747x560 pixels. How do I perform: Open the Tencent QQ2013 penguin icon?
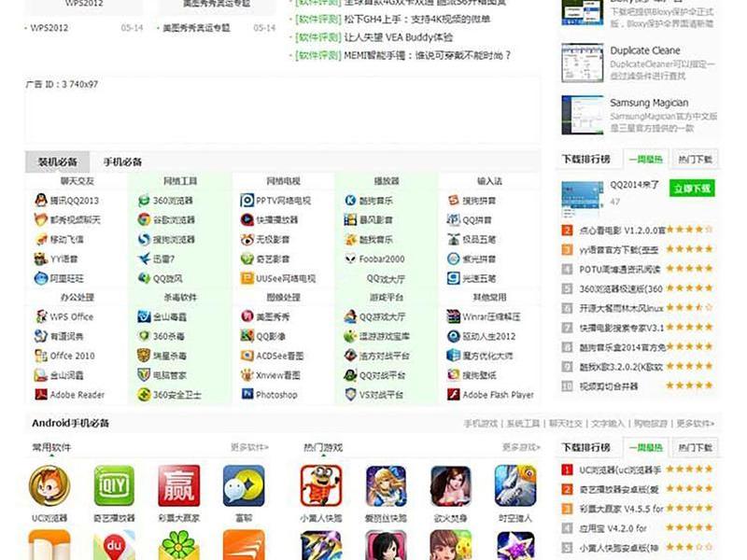(41, 200)
